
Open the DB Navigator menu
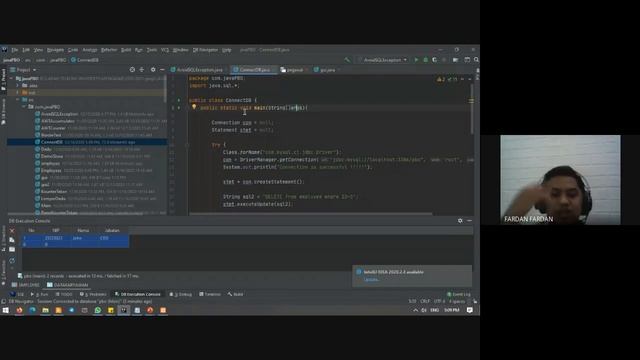coord(205,50)
